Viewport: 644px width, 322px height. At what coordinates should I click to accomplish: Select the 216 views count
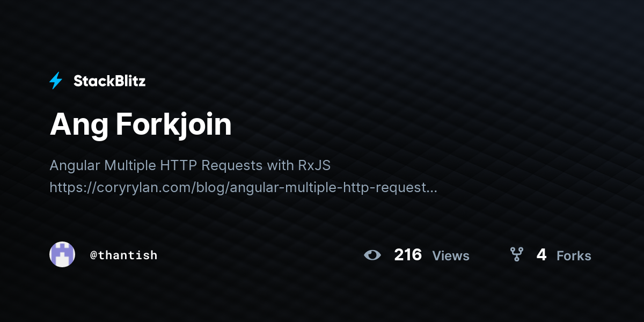click(408, 254)
